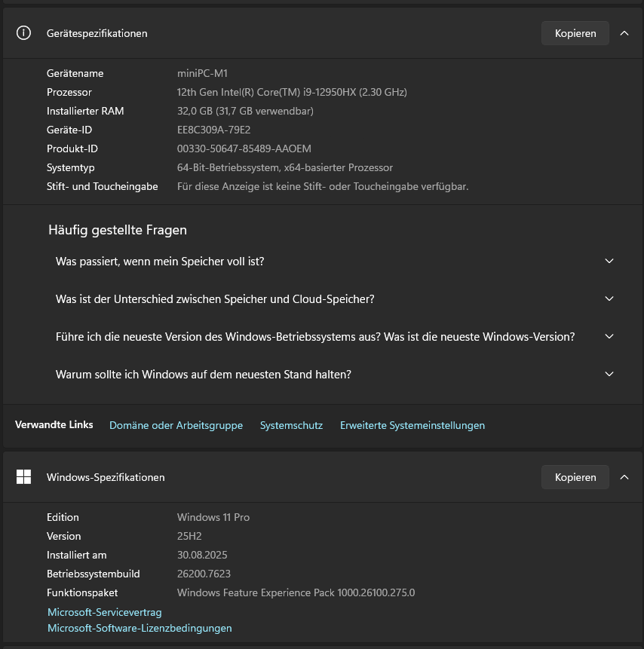Click the Häufig gestellte Fragen heading
The image size is (644, 649).
(118, 230)
